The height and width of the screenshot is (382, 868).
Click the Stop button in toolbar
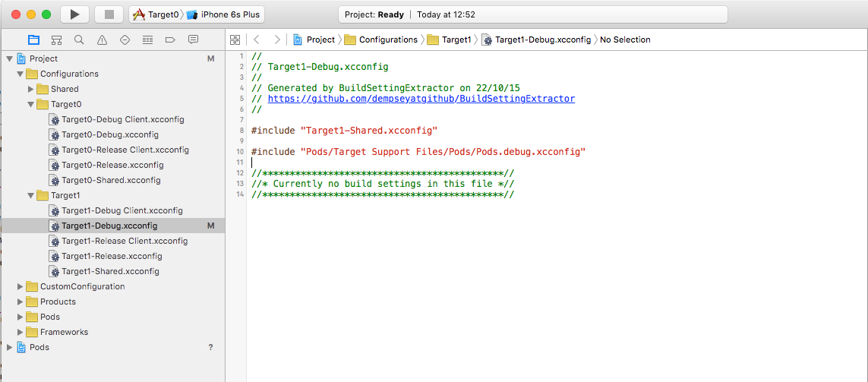pos(109,14)
